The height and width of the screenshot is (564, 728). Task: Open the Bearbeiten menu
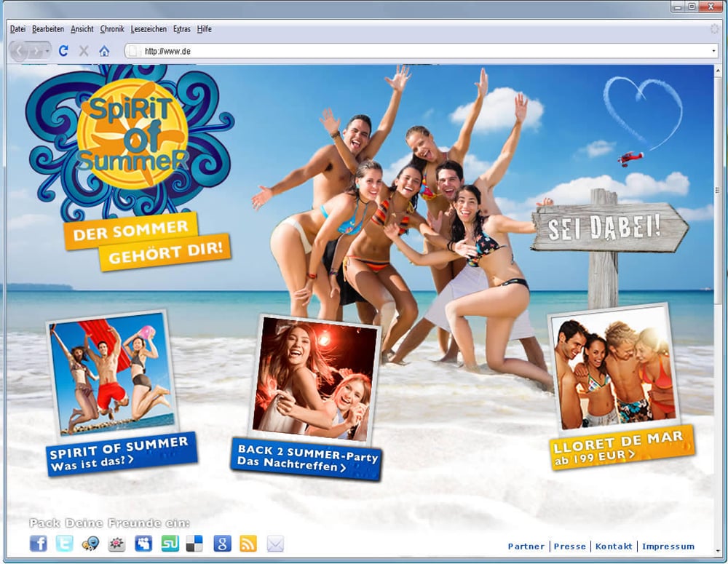[48, 29]
